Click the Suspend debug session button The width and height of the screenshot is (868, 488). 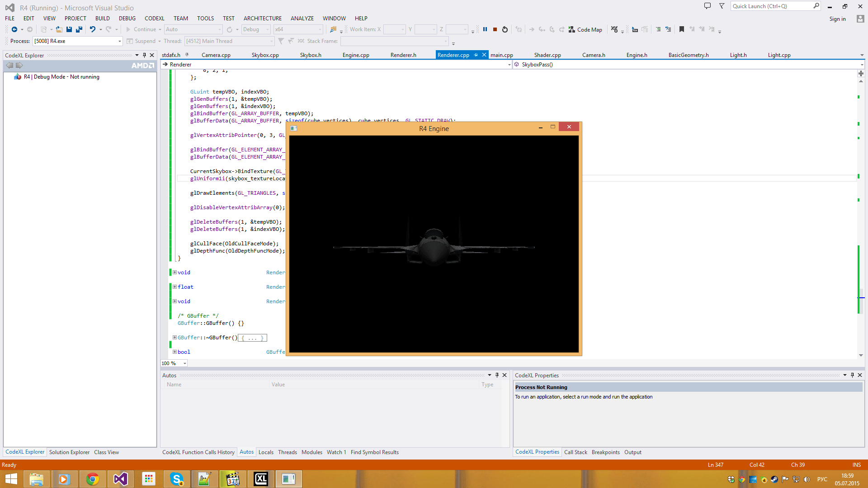142,41
